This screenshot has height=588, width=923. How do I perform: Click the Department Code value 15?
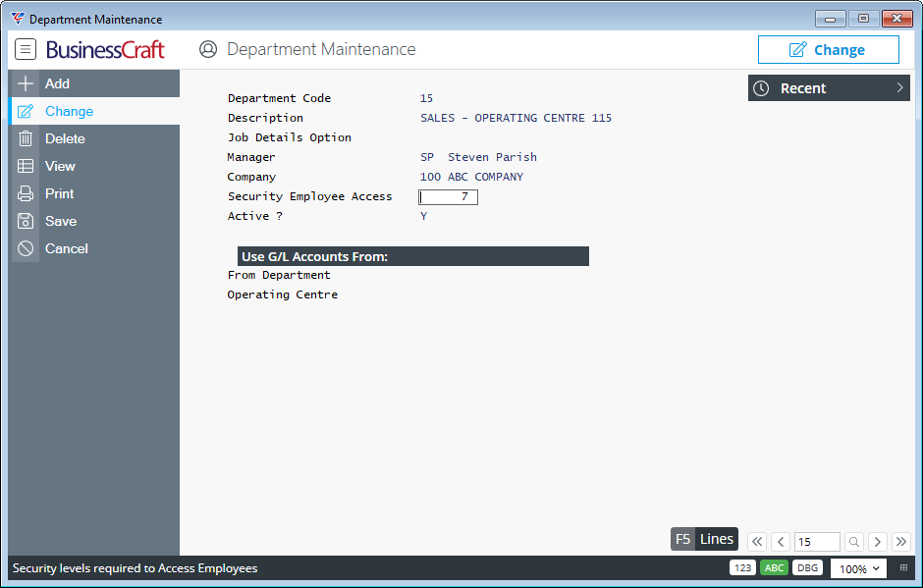[x=427, y=98]
